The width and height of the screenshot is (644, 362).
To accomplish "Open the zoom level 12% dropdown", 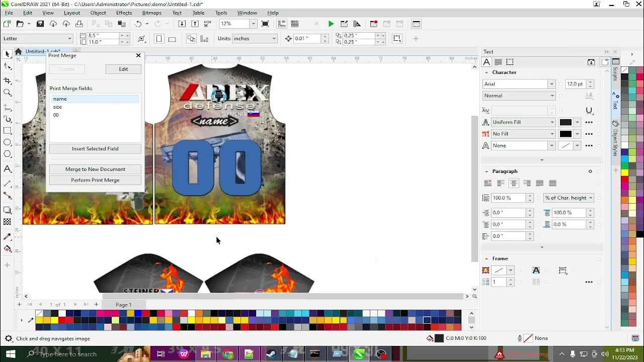I will click(x=253, y=24).
